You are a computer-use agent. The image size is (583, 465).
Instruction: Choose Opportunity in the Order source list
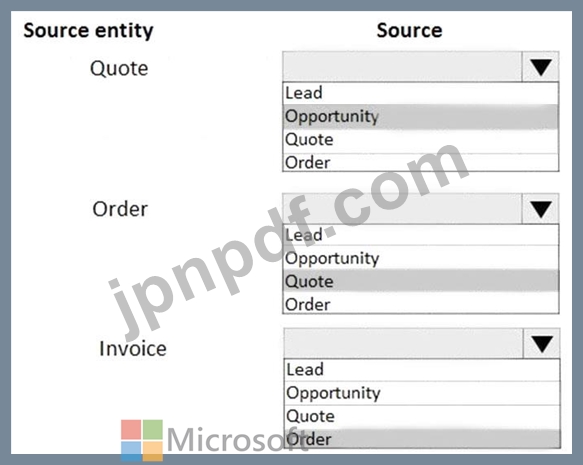click(421, 258)
